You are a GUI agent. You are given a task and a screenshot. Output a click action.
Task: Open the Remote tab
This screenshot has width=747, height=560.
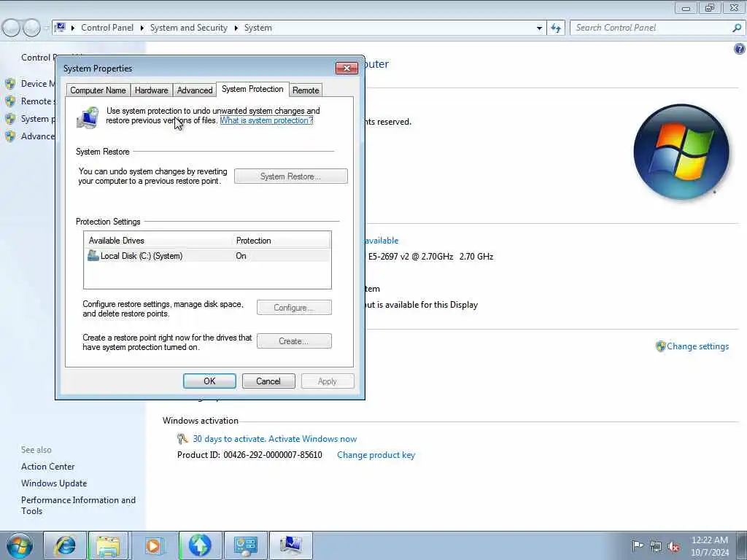306,90
